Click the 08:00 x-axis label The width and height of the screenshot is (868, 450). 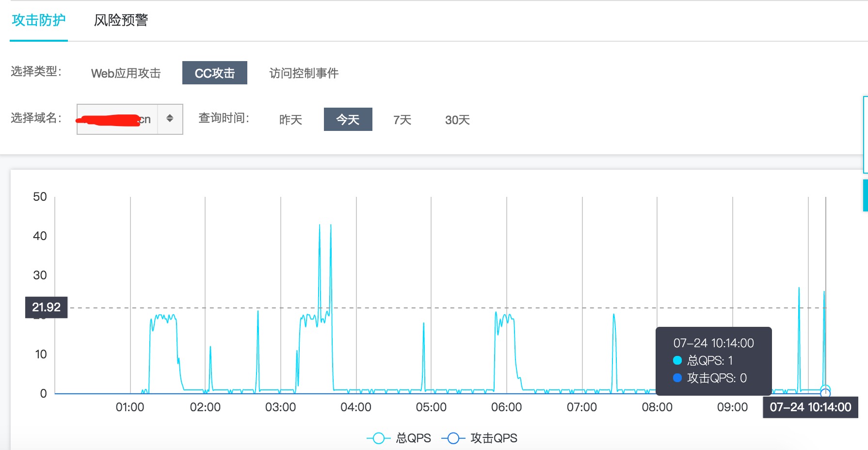point(657,407)
